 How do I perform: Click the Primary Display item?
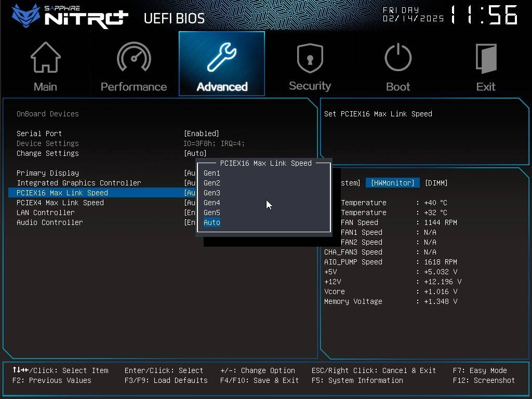point(48,173)
